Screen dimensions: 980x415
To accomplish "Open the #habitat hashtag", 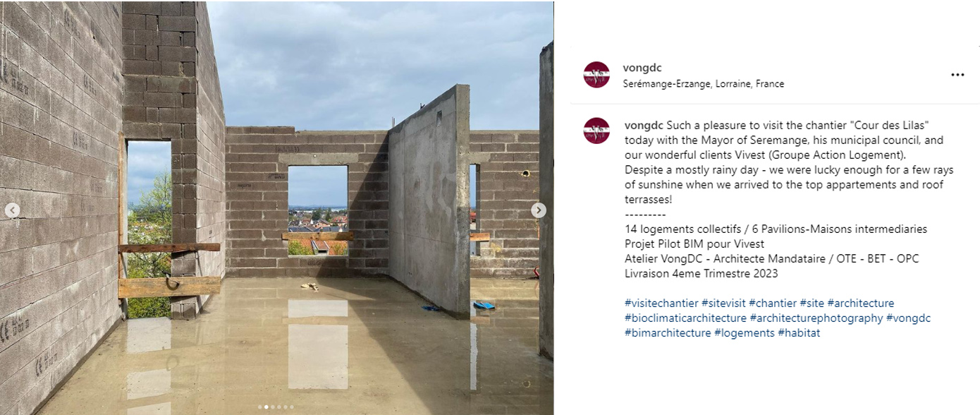I will tap(799, 333).
